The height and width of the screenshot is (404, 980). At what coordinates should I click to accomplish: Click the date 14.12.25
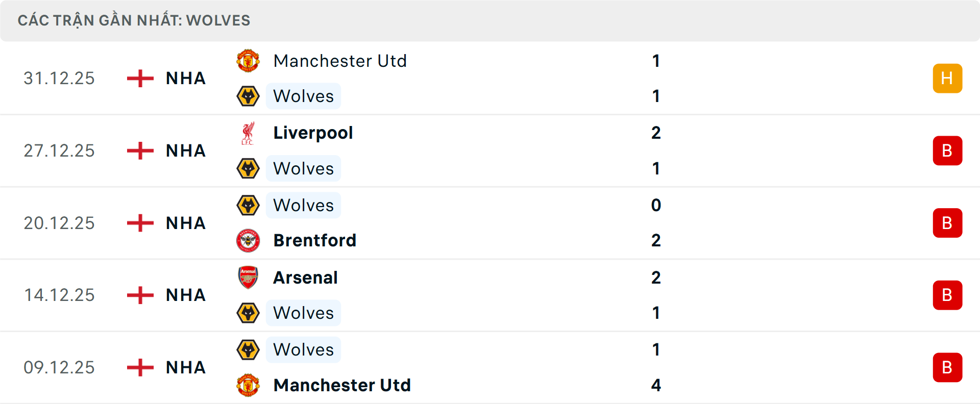(x=59, y=295)
